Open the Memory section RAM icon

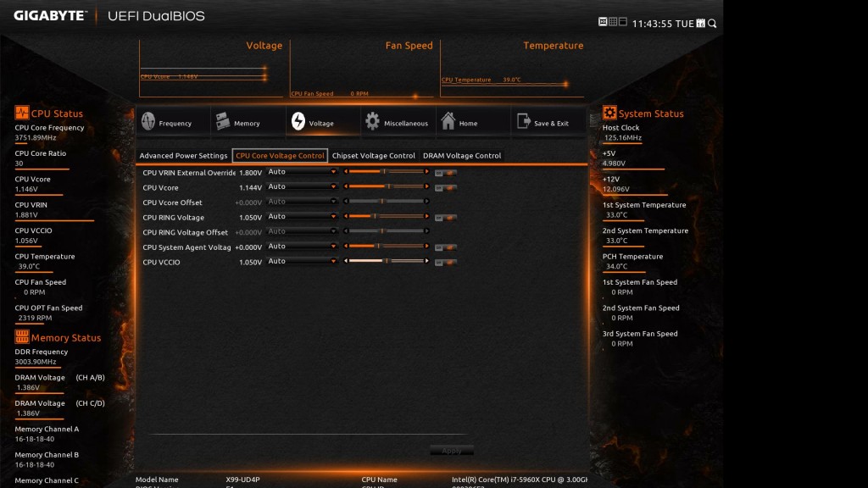pos(223,122)
